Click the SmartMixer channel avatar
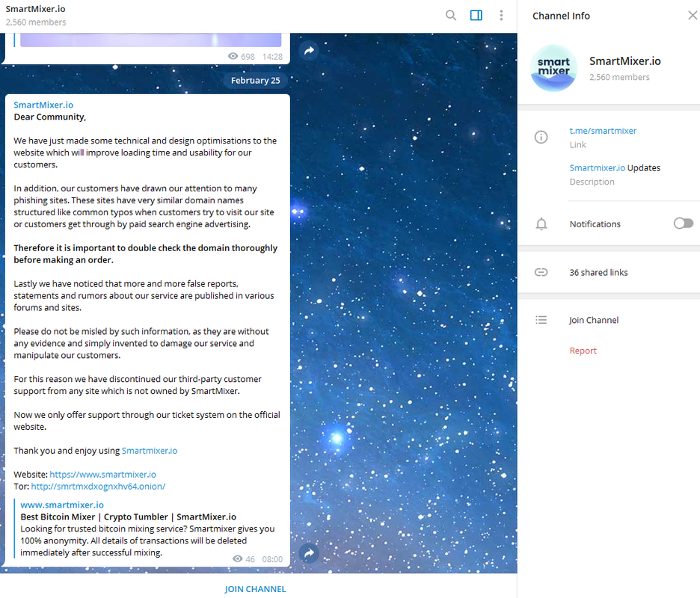 [553, 68]
